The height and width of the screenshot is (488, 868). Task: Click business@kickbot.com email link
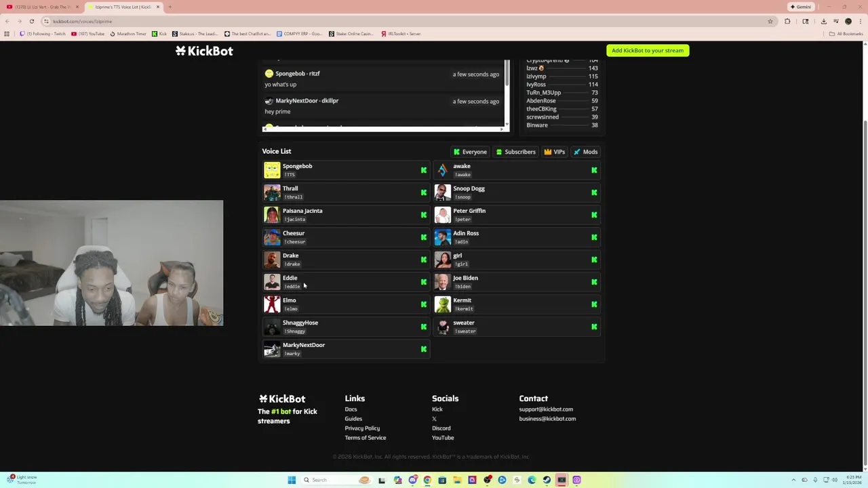[547, 419]
